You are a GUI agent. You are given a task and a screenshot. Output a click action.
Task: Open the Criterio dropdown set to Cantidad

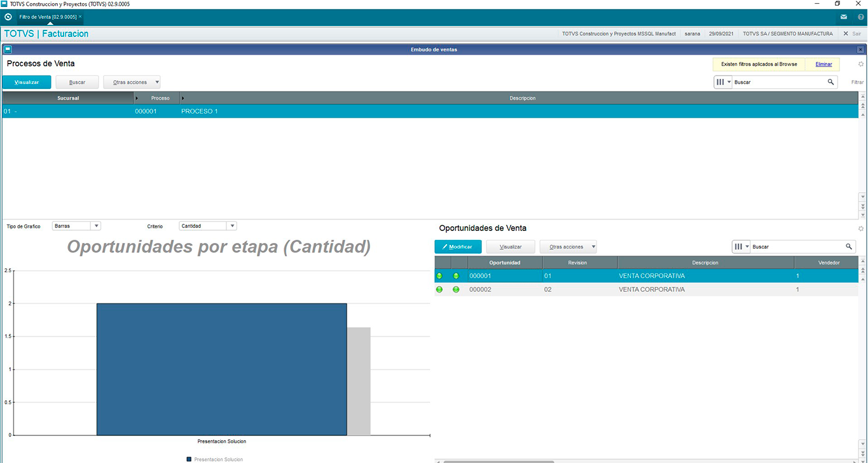point(231,226)
